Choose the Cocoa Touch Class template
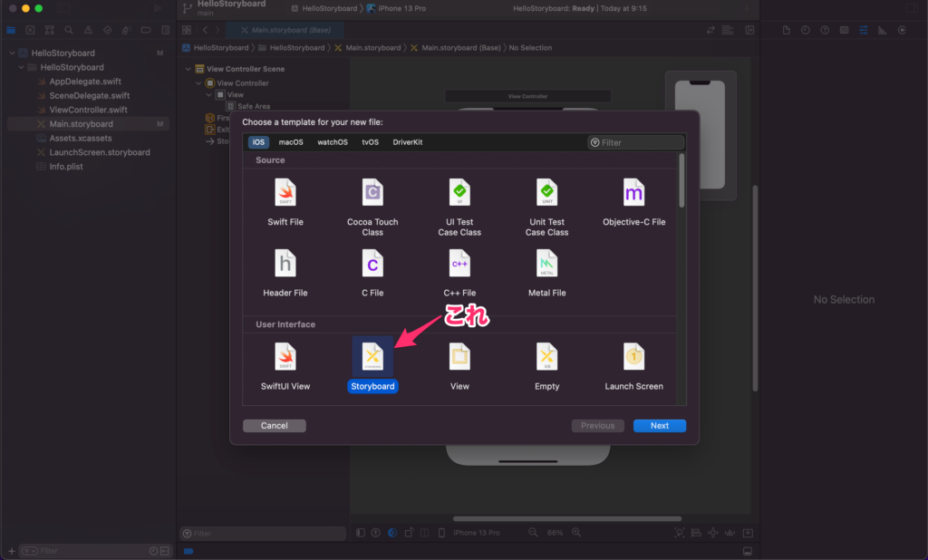This screenshot has width=928, height=560. pos(372,193)
